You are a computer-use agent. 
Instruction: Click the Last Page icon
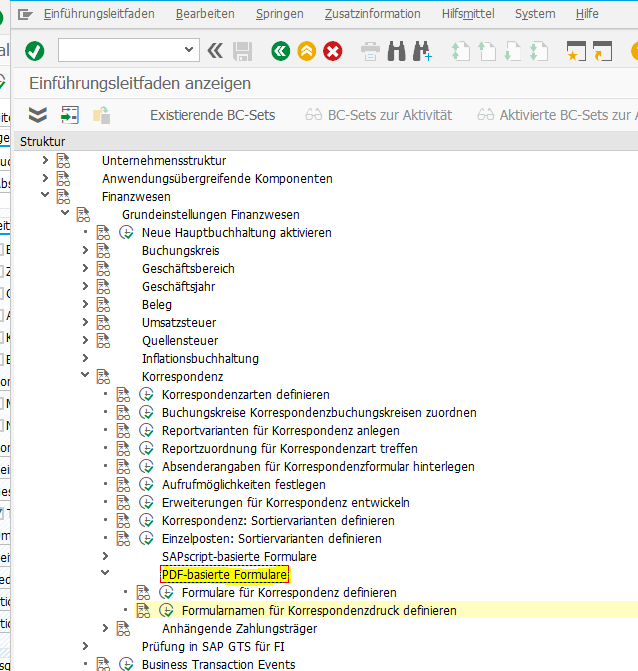539,51
